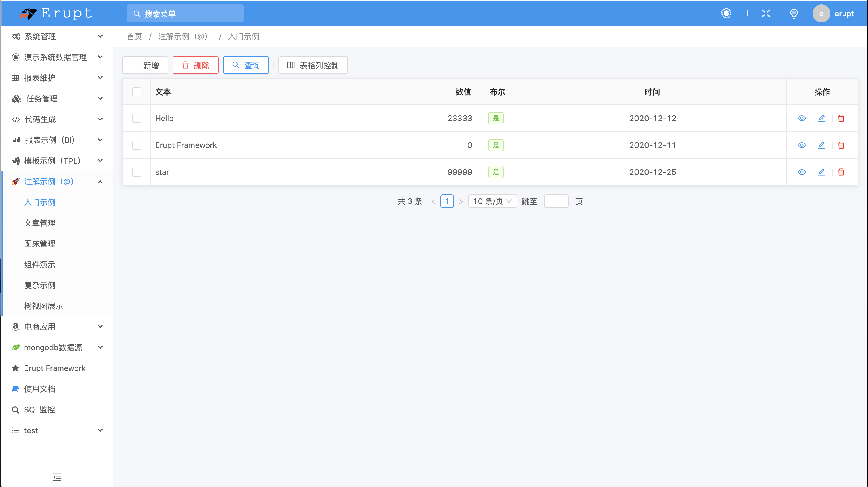The width and height of the screenshot is (868, 487).
Task: Click the edit pencil icon for Hello row
Action: (x=821, y=118)
